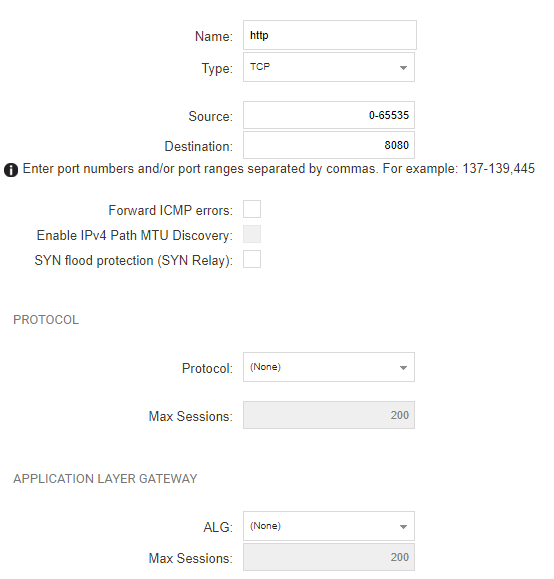This screenshot has height=579, width=554.
Task: Click Max Sessions field under Protocol section
Action: (x=329, y=415)
